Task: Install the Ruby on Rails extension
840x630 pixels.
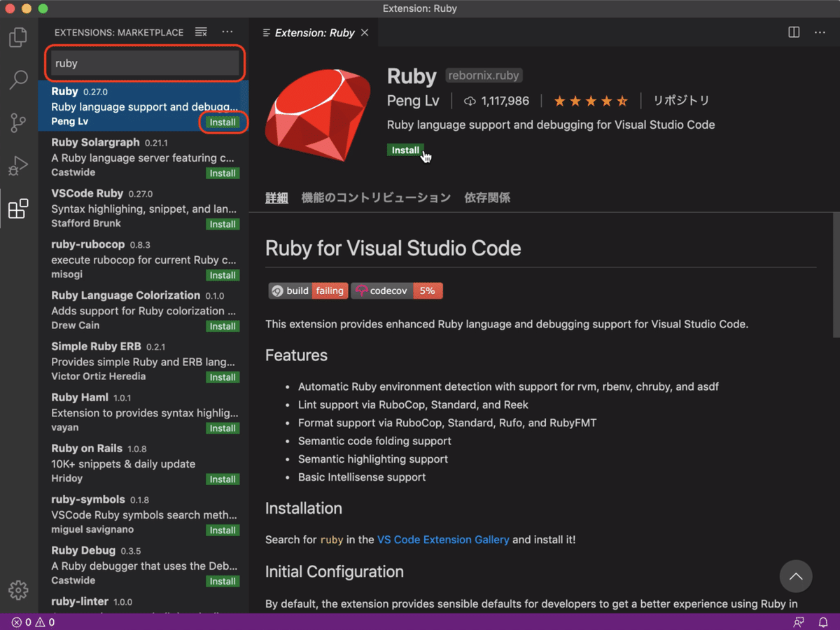Action: (223, 479)
